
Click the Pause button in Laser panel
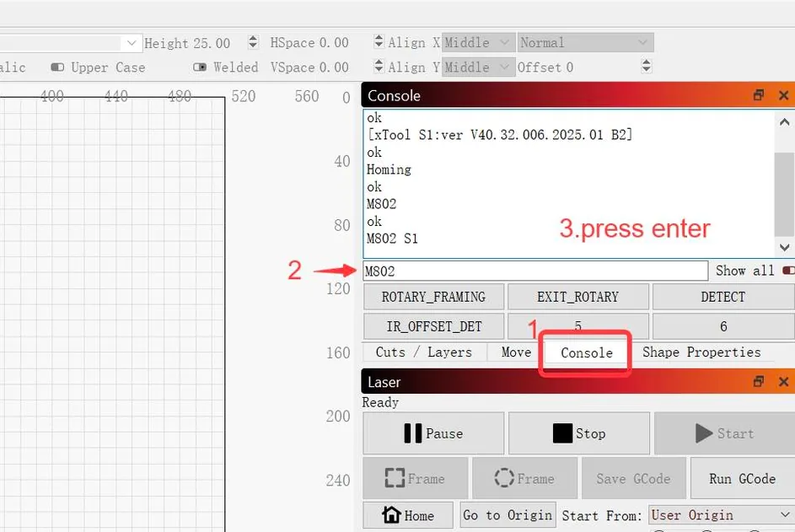[x=433, y=433]
